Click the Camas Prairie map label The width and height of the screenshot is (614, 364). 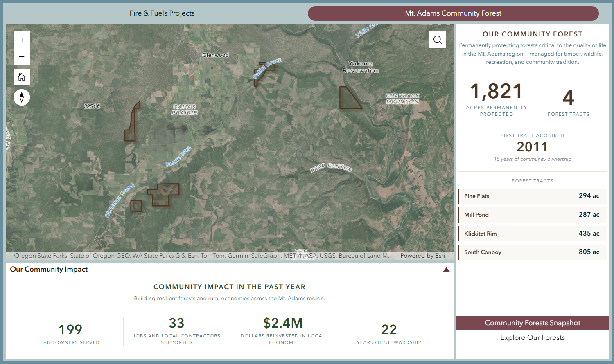coord(185,110)
